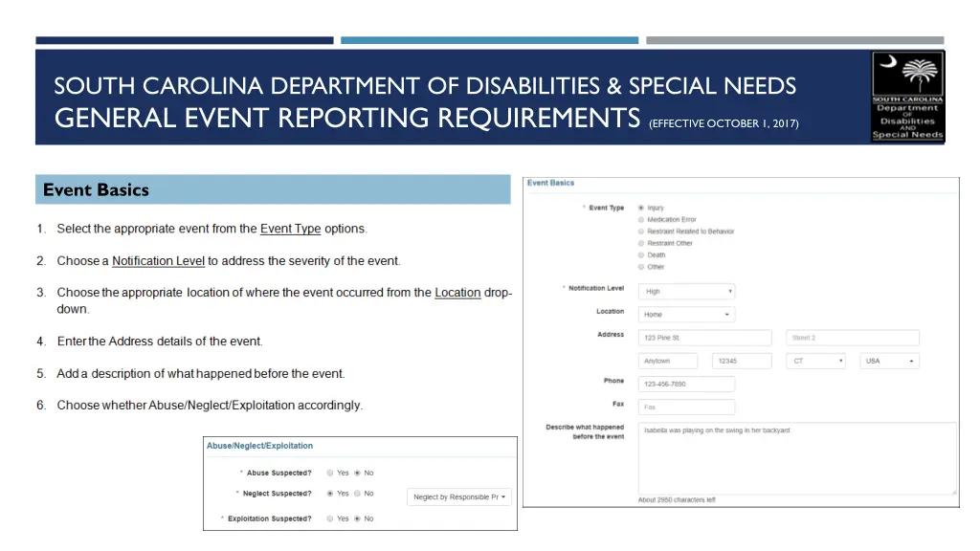Click the SC Disabilities & Special Needs logo
The image size is (980, 551).
pyautogui.click(x=907, y=97)
